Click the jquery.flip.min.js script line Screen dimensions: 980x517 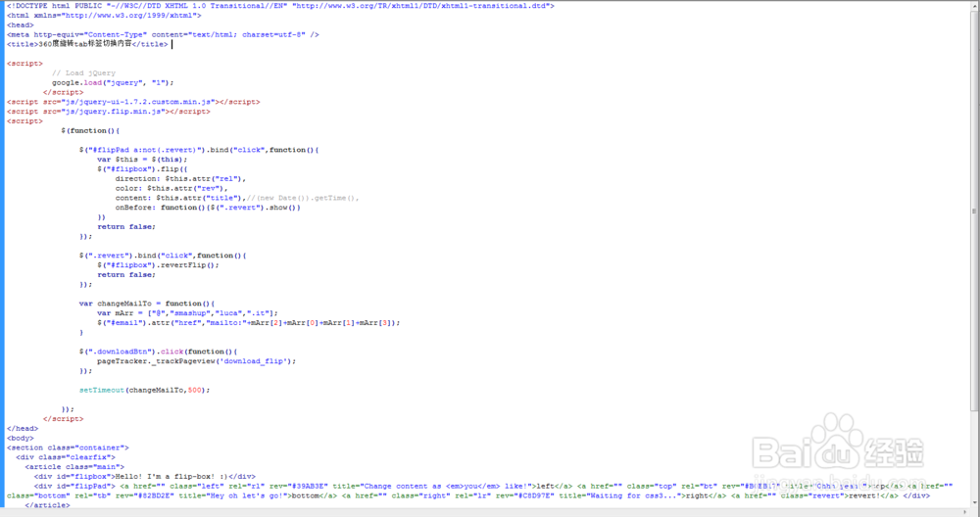[x=109, y=112]
